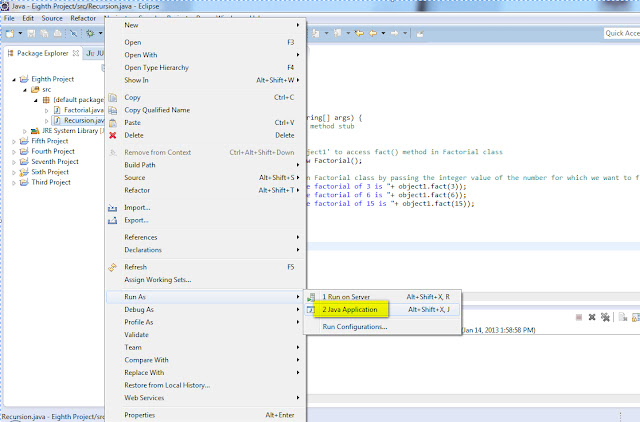
Task: Click the console Clear Console page icon
Action: (623, 317)
